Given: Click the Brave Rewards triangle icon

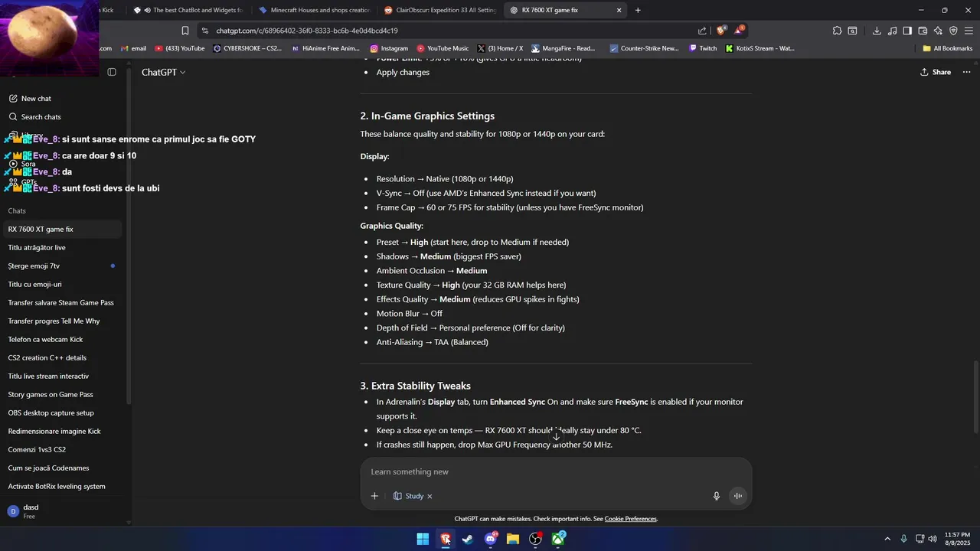Looking at the screenshot, I should point(739,31).
